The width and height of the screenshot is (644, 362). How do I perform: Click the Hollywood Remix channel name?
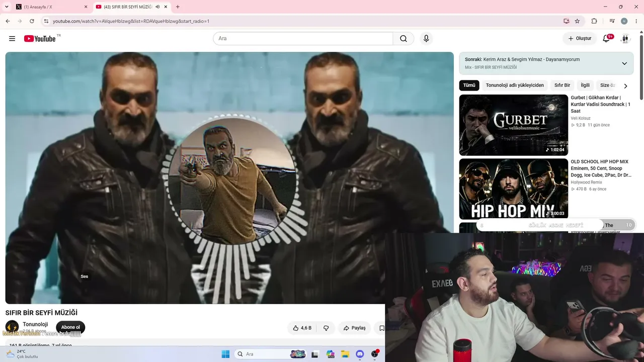(586, 183)
